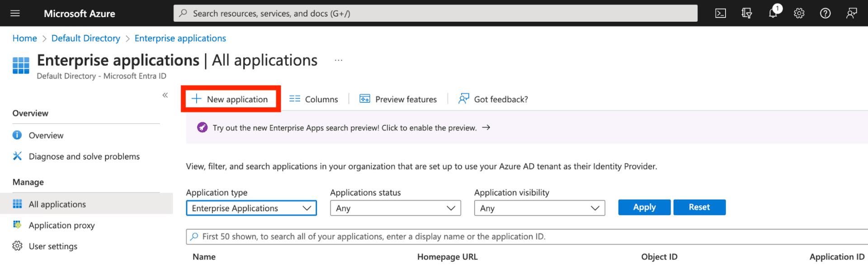This screenshot has width=868, height=267.
Task: Go to Default Directory breadcrumb link
Action: pyautogui.click(x=85, y=38)
